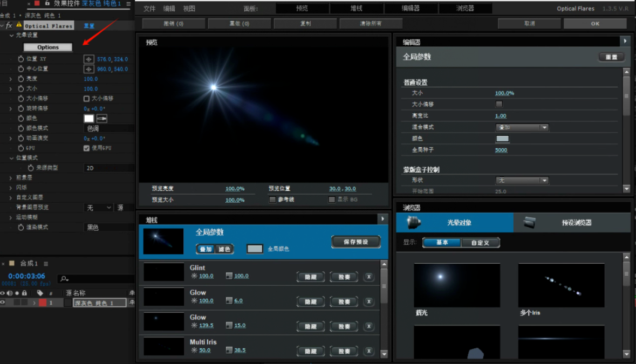Click the eyedropper icon beside 颜色 swatch

pos(102,119)
